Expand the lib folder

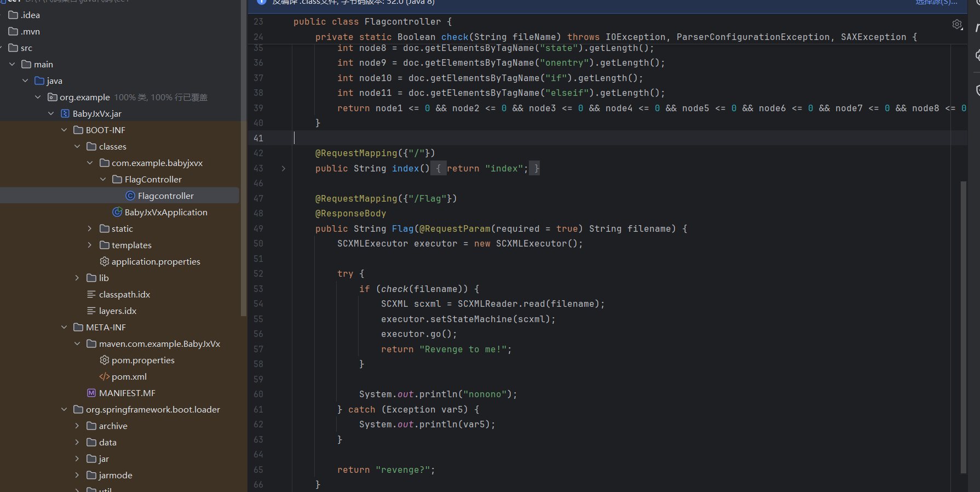pyautogui.click(x=77, y=278)
